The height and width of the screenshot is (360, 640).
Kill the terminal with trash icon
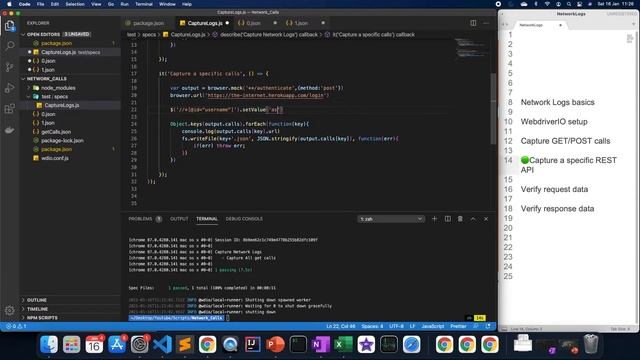(x=460, y=219)
